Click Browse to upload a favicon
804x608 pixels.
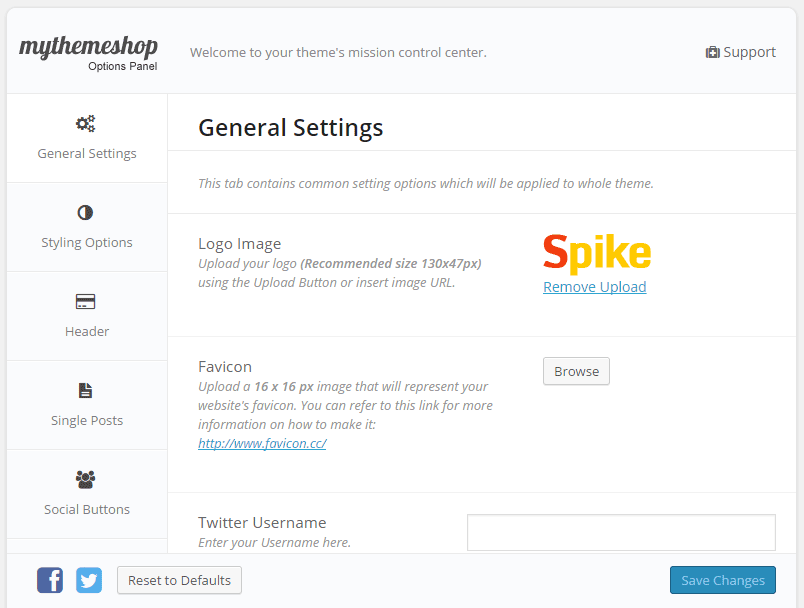tap(576, 371)
